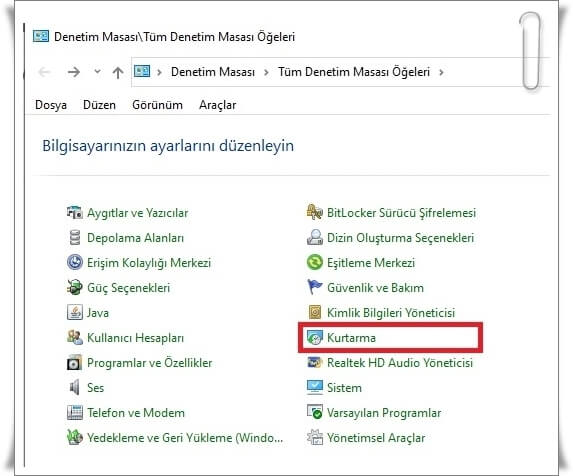
Task: Click the Ses speaker icon
Action: (75, 388)
